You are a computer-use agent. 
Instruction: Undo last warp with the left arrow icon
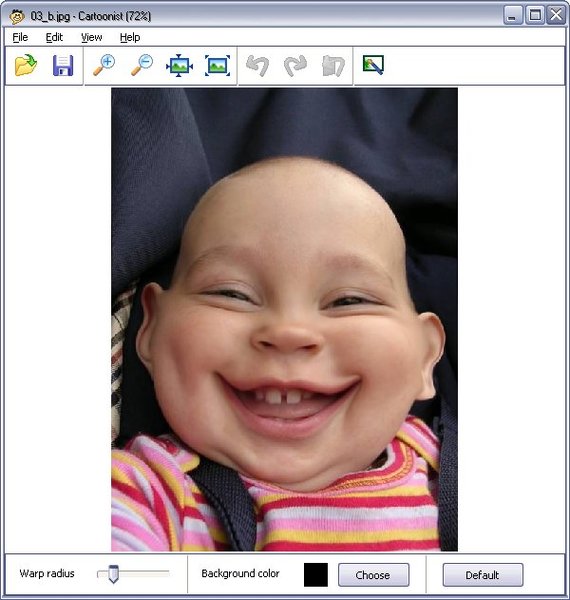click(257, 65)
